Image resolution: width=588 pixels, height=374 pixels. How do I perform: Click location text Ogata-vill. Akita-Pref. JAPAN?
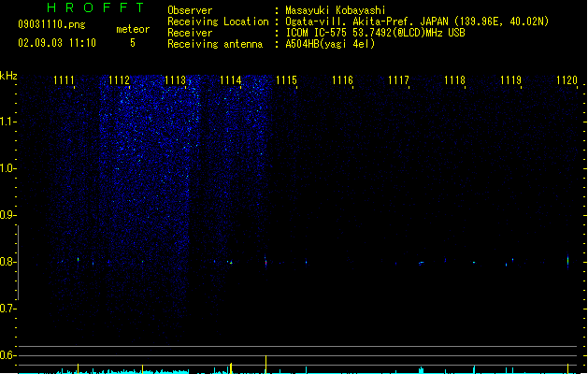click(366, 22)
